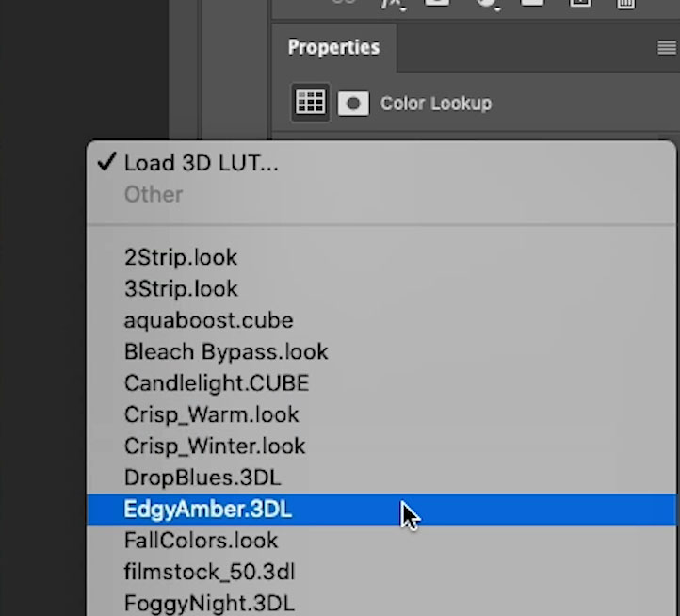Select Candlelight.CUBE lookup table

(216, 383)
